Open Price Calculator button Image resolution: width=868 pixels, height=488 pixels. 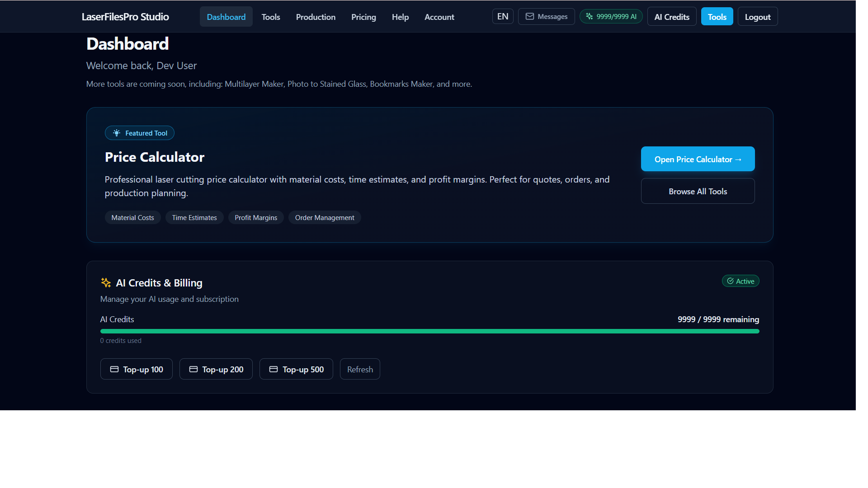pyautogui.click(x=698, y=159)
